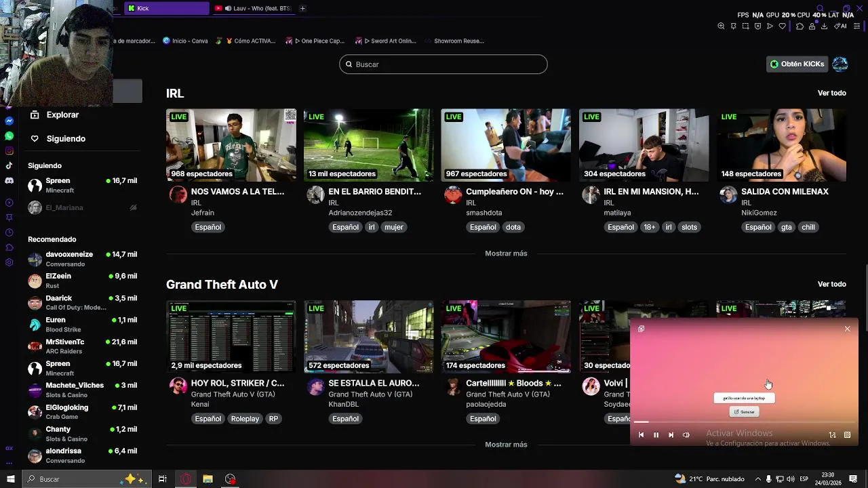Open WhatsApp in the browser sidebar
Viewport: 868px width, 488px height.
[x=9, y=136]
